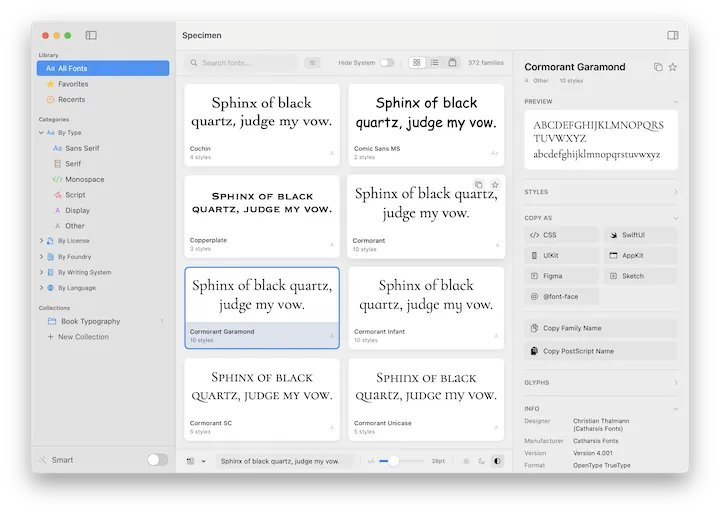Open preview text preset dropdown arrow
The width and height of the screenshot is (720, 514).
pyautogui.click(x=203, y=461)
